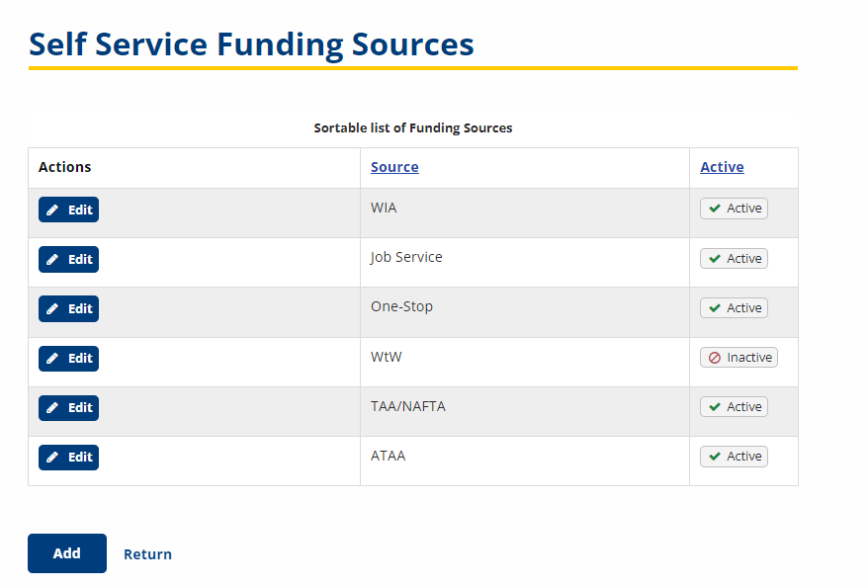The image size is (868, 588).
Task: Click the red prohibited icon for WtW
Action: (715, 358)
